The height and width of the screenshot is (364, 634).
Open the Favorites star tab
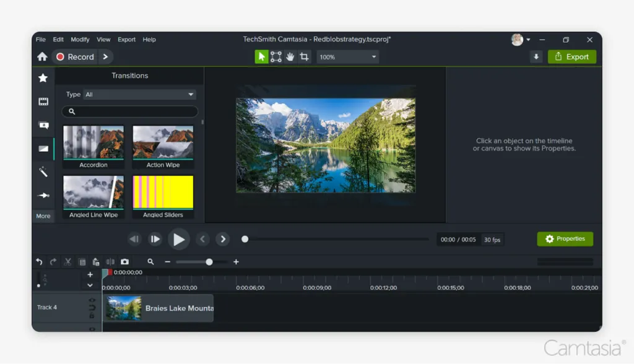point(43,77)
